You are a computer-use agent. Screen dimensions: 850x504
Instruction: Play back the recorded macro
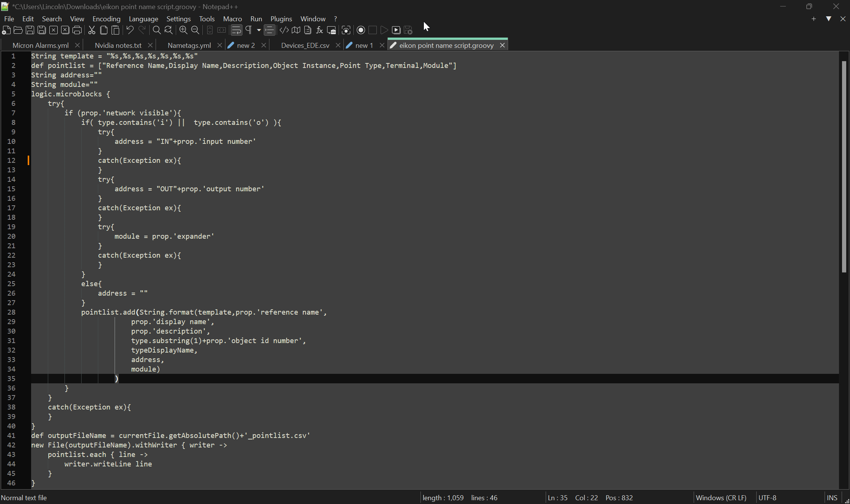click(x=384, y=30)
